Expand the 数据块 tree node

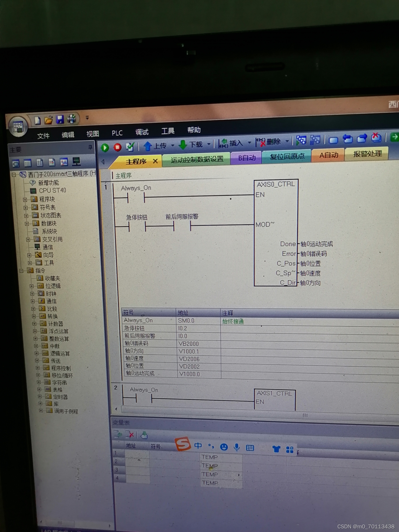[x=27, y=224]
